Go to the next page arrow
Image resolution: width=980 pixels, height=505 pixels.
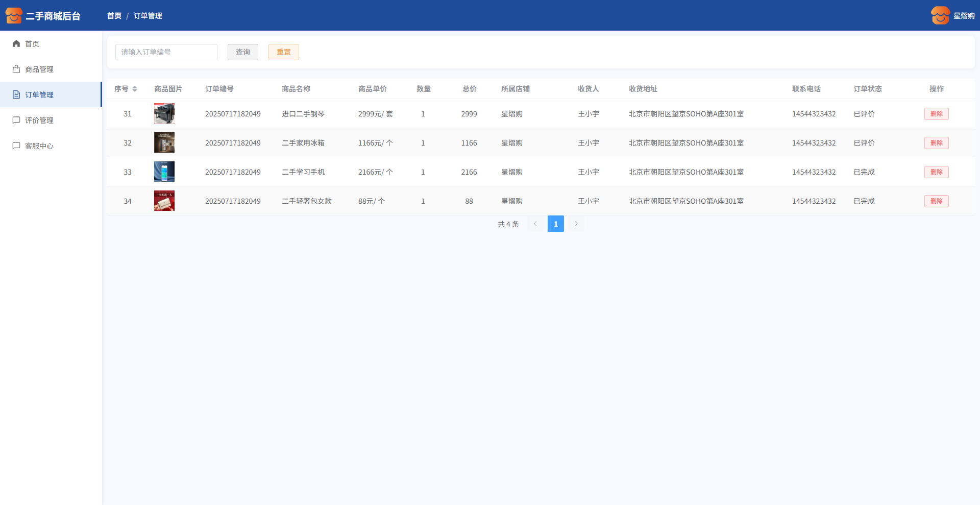576,224
